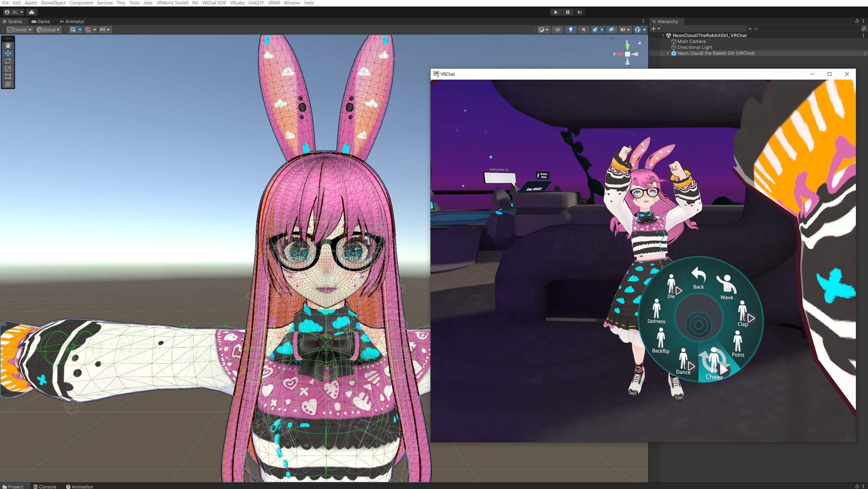Go Back in VRChat radial menu
Screen dimensions: 868x489
pos(698,279)
